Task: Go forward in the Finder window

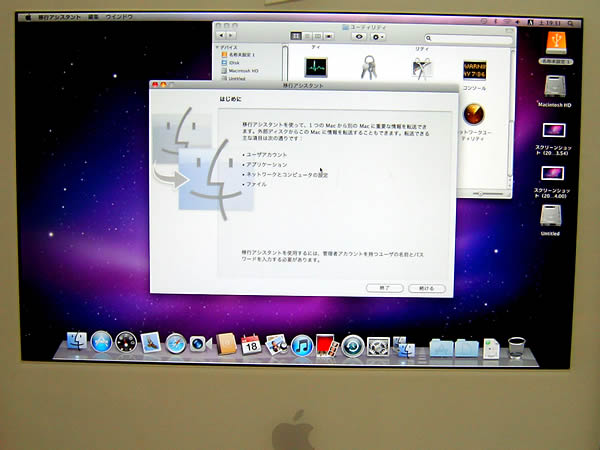Action: tap(231, 35)
